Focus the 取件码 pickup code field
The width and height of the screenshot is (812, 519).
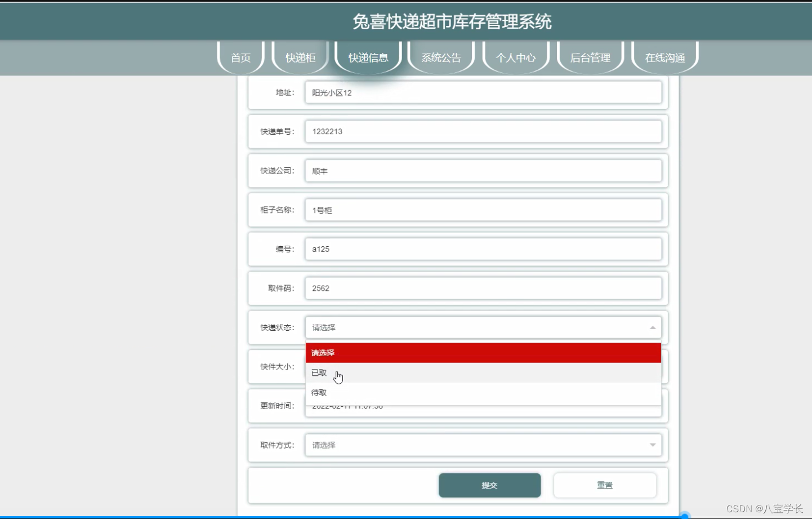[483, 288]
